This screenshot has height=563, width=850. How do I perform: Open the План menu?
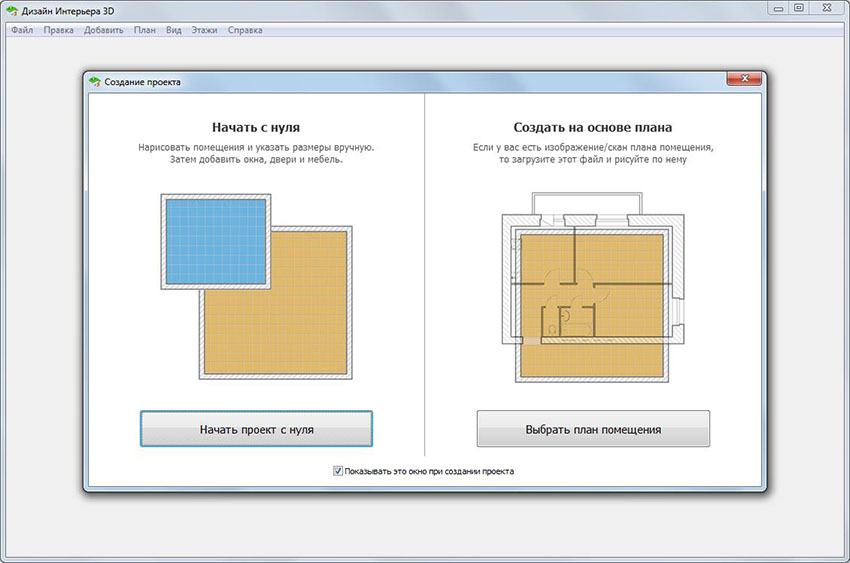144,30
